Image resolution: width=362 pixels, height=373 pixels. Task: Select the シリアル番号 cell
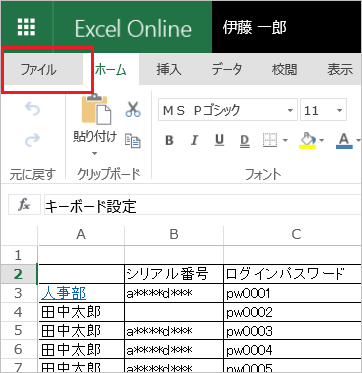pyautogui.click(x=174, y=274)
